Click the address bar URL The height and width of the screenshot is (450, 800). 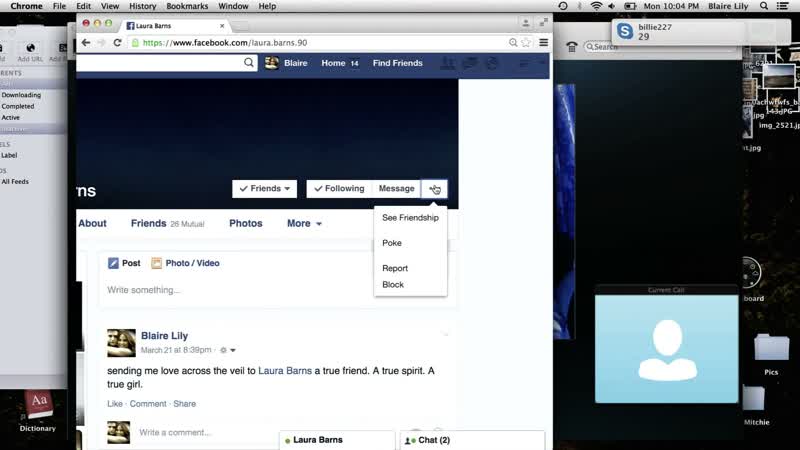(224, 43)
